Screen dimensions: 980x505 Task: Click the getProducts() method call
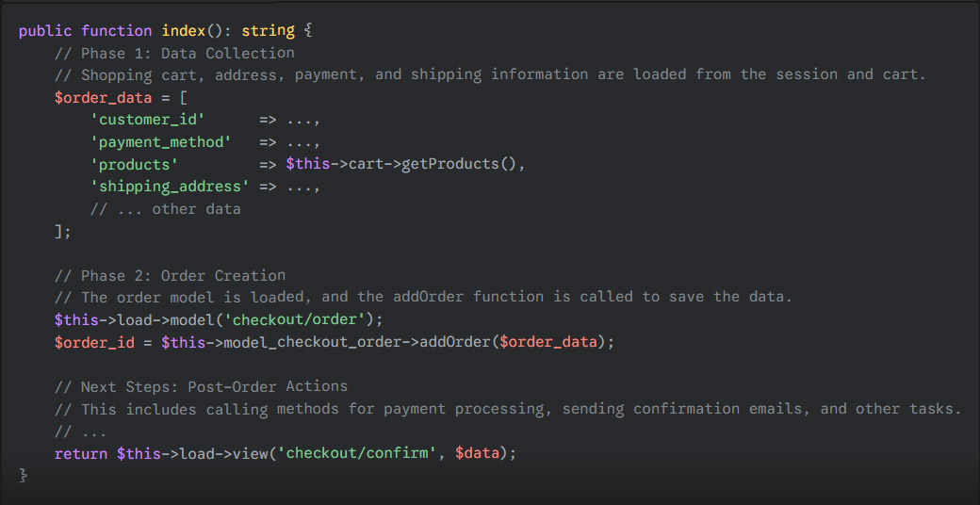point(459,164)
